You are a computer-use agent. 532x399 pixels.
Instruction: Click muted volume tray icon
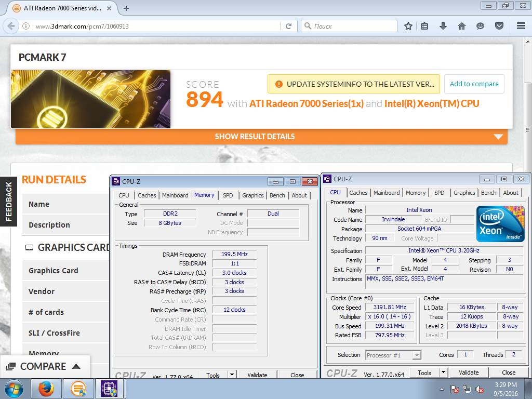click(x=480, y=389)
